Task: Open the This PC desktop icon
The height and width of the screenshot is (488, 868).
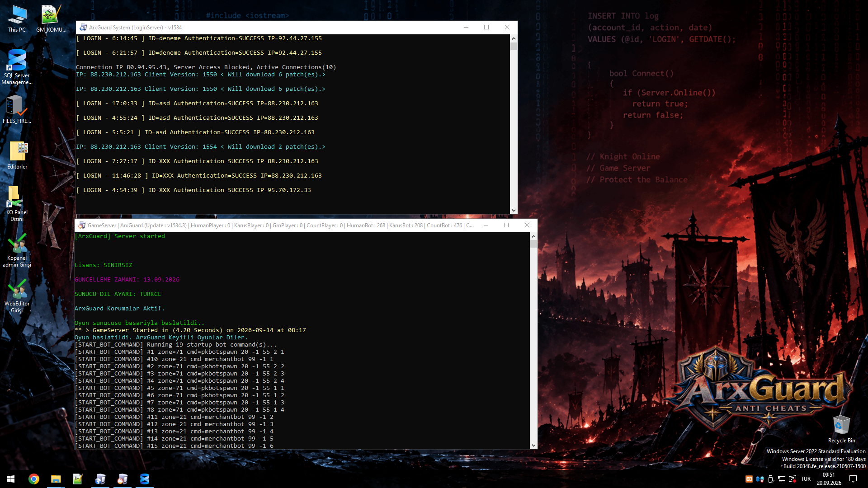Action: (17, 19)
